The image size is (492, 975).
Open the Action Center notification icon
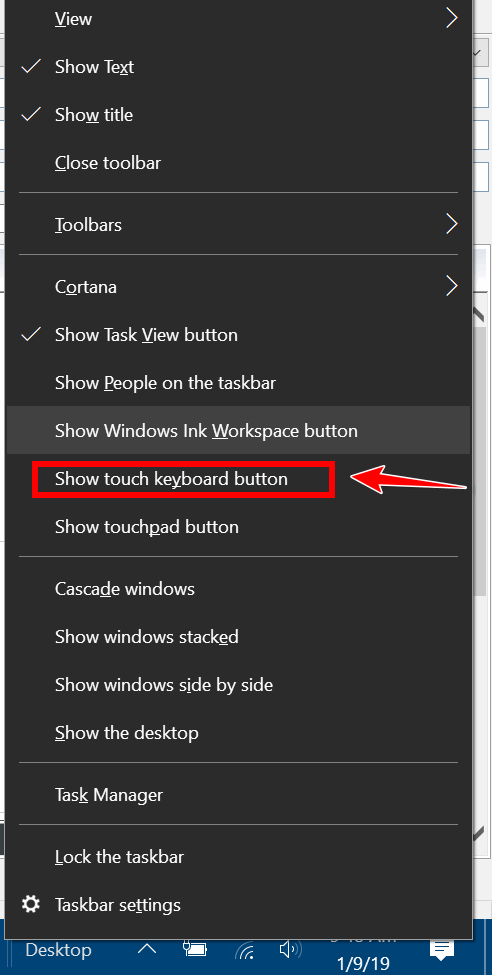click(442, 951)
